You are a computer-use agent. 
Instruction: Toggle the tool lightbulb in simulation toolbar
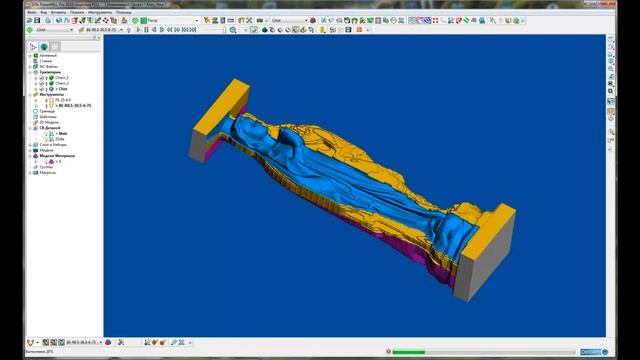129,30
